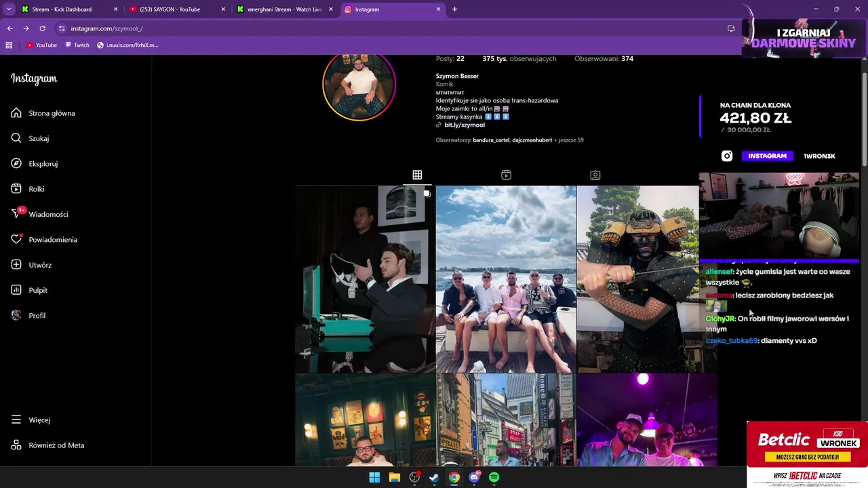Click Utwórz plus to create post
868x488 pixels.
[31, 265]
